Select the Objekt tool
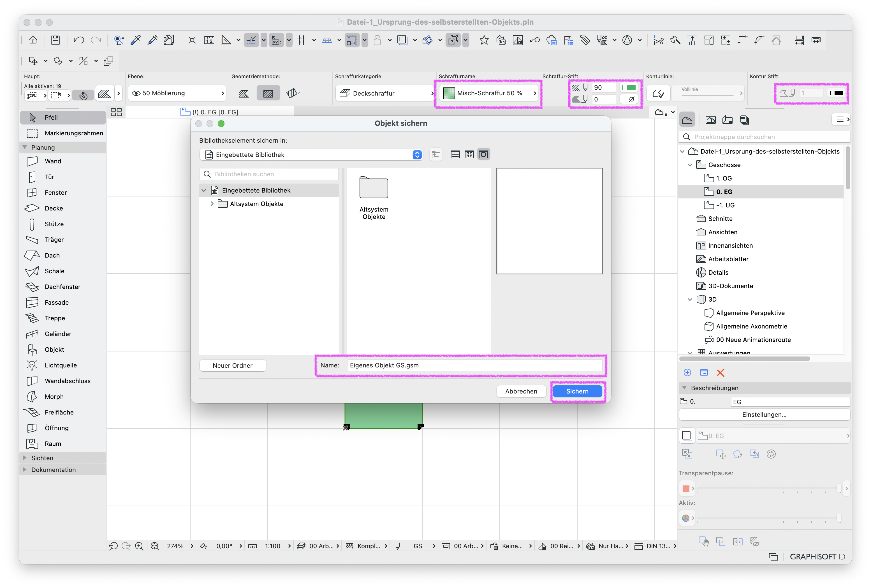This screenshot has width=871, height=588. click(62, 350)
